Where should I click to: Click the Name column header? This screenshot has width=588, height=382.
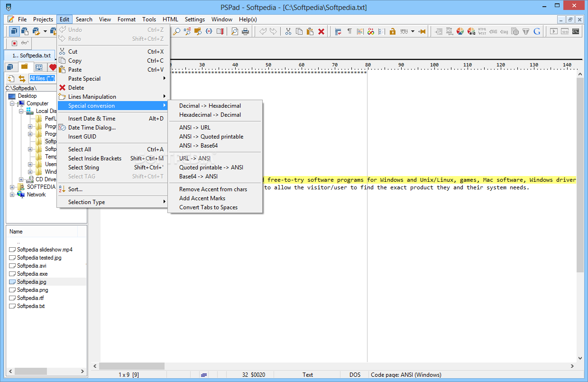tap(42, 232)
